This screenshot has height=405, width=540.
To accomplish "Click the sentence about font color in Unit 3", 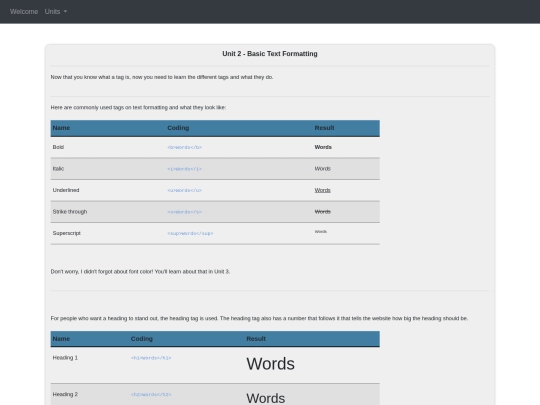I will pos(140,272).
